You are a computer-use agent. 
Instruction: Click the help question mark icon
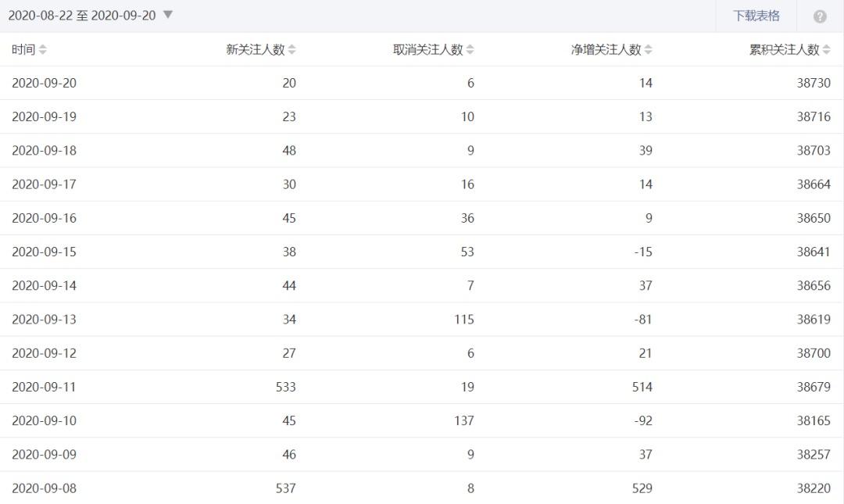point(820,16)
